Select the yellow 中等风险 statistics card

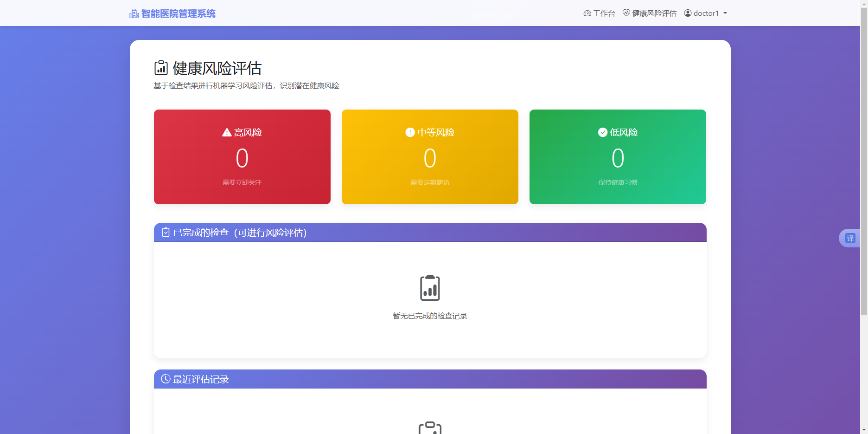click(x=430, y=157)
